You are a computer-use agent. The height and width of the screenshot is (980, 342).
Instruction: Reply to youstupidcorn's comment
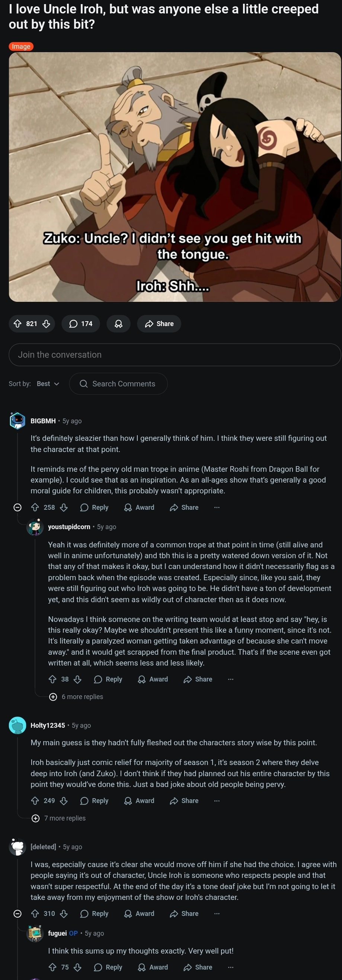click(108, 679)
